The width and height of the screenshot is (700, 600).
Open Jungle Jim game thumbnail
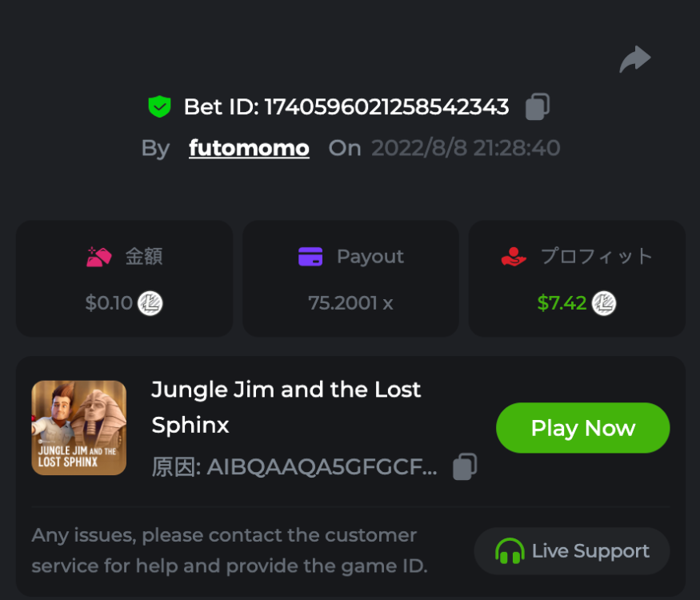79,428
